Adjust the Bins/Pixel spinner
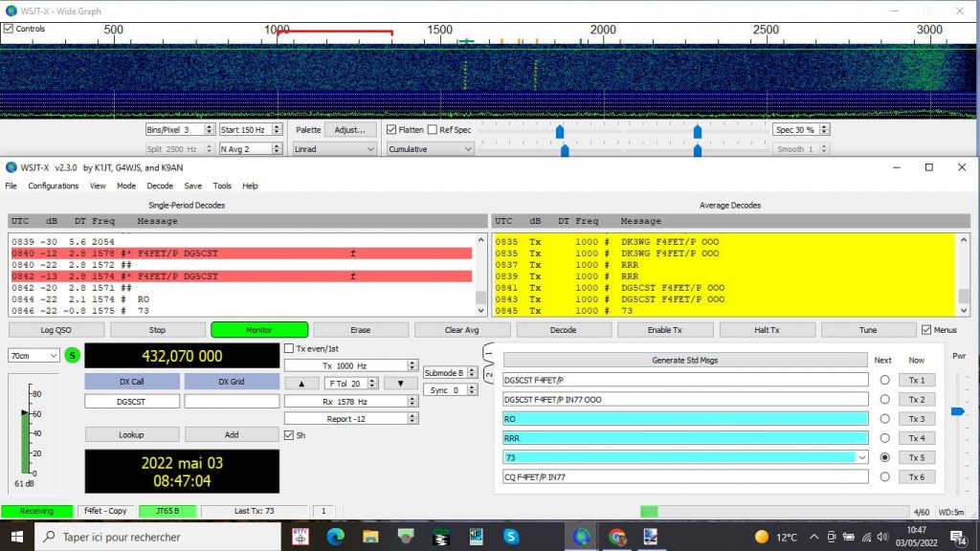 pos(210,130)
